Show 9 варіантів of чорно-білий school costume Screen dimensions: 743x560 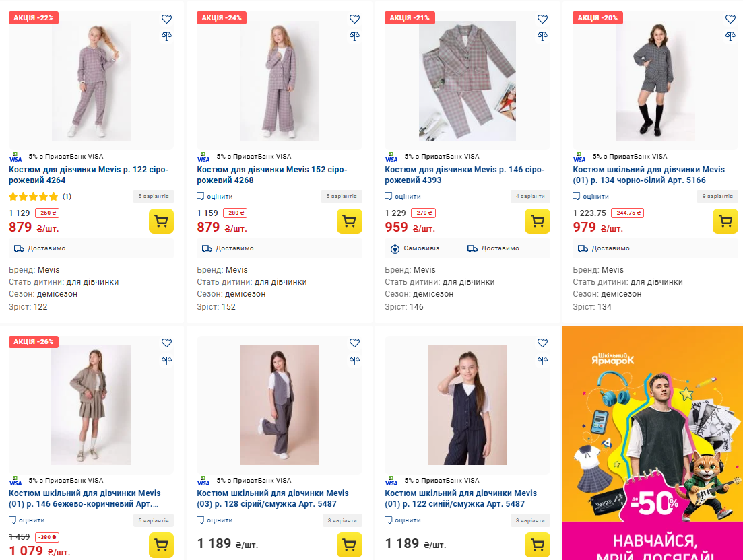[x=717, y=197]
